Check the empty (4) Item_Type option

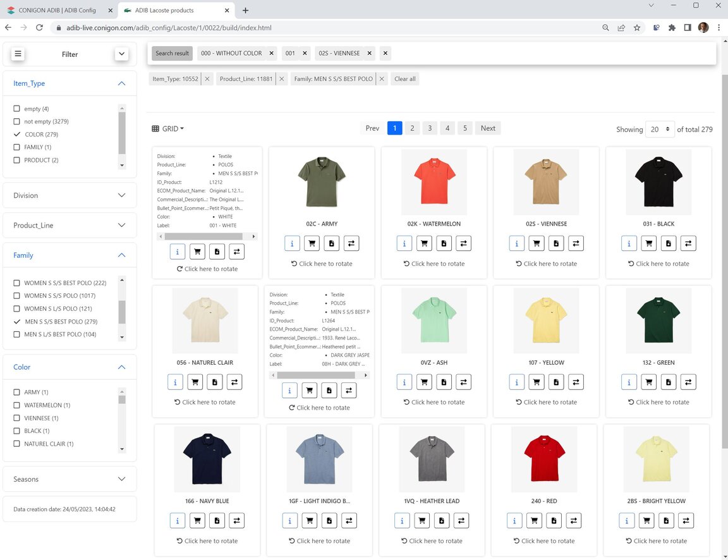(16, 109)
